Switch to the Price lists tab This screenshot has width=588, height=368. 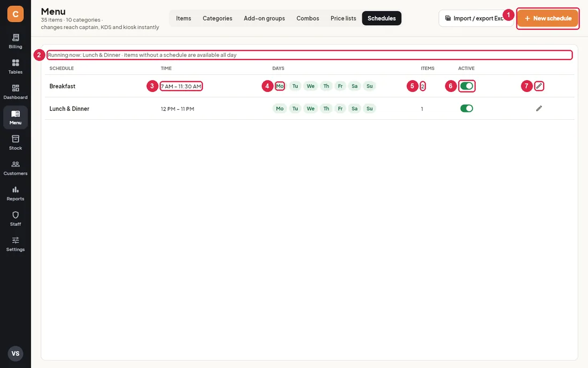[344, 18]
